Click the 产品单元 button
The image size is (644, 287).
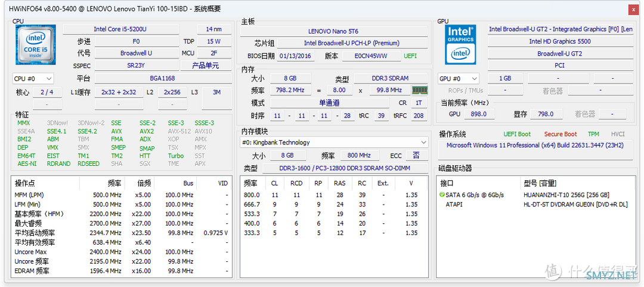tap(206, 66)
